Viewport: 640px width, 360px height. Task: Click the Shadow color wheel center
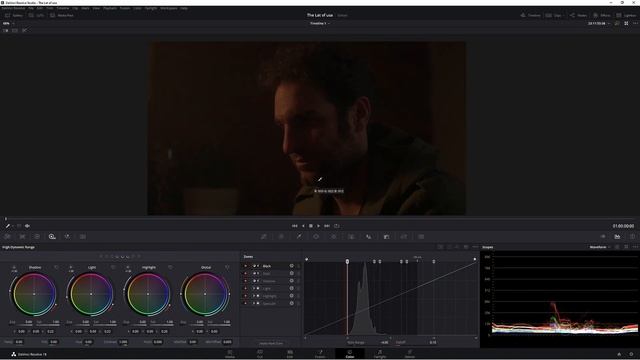point(34,294)
